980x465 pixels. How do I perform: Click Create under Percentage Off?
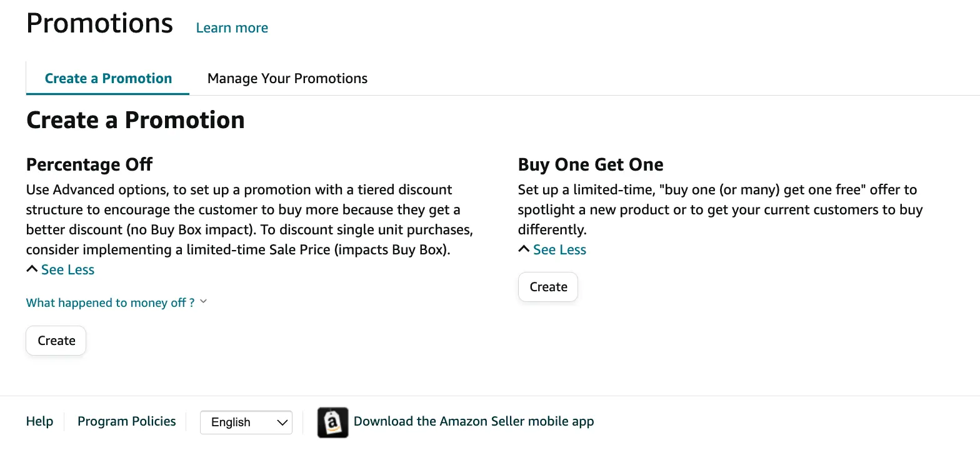[x=56, y=341]
